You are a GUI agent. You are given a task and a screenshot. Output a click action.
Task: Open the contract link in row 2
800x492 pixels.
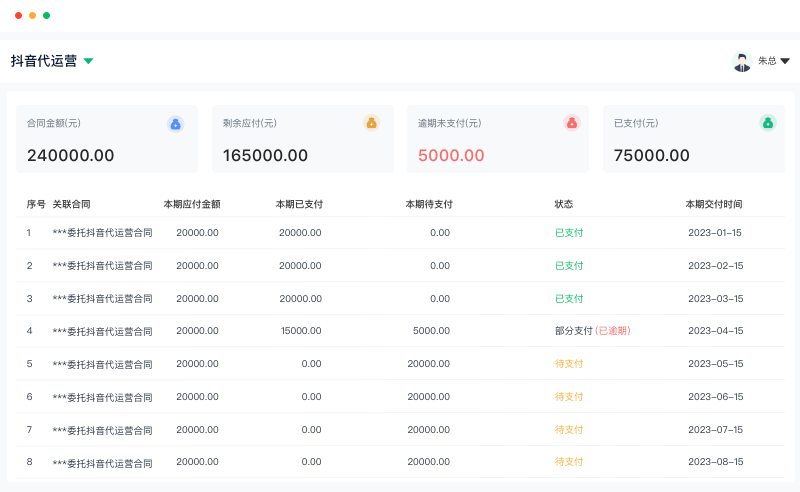click(x=103, y=266)
